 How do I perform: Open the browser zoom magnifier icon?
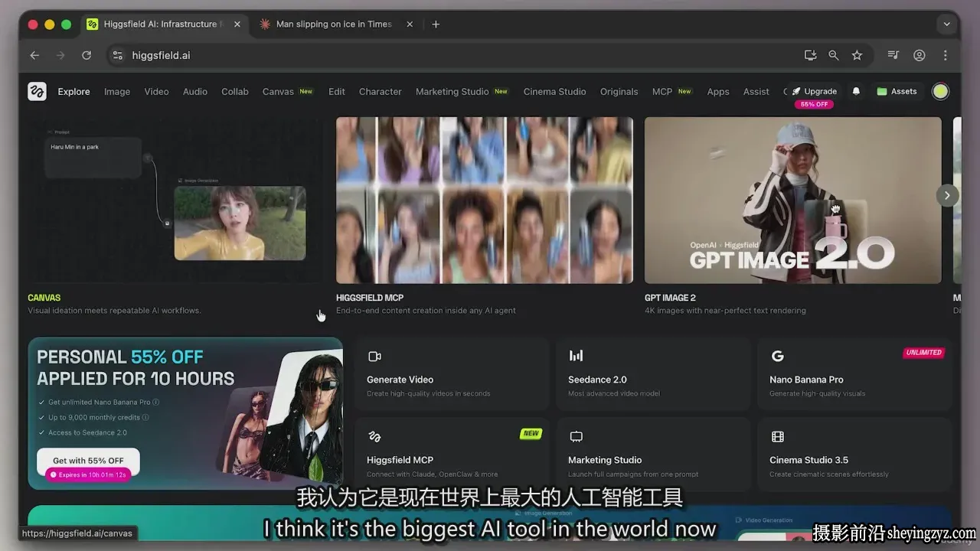click(x=834, y=55)
